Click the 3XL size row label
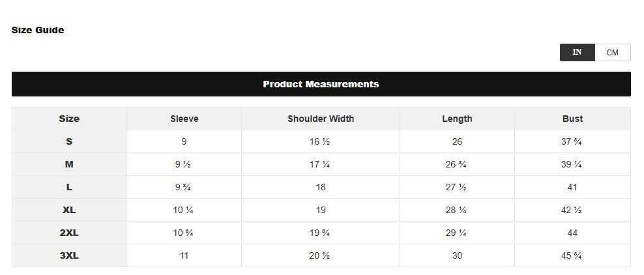 (69, 255)
